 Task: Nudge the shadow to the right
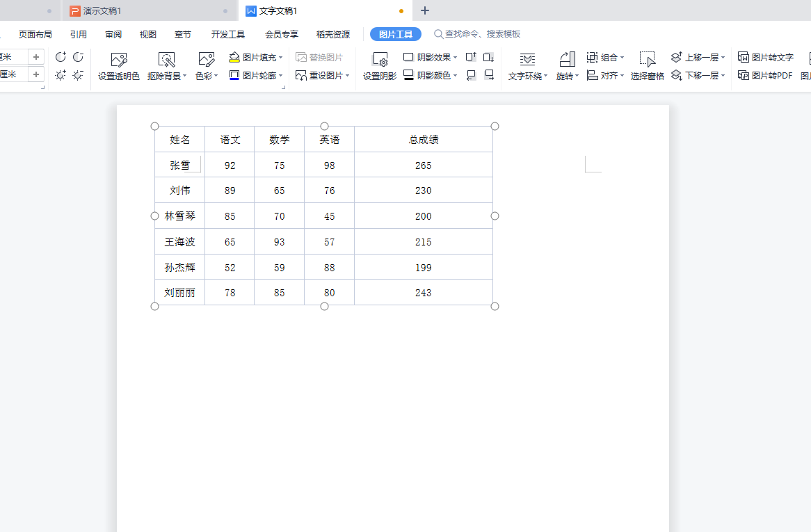pos(489,75)
